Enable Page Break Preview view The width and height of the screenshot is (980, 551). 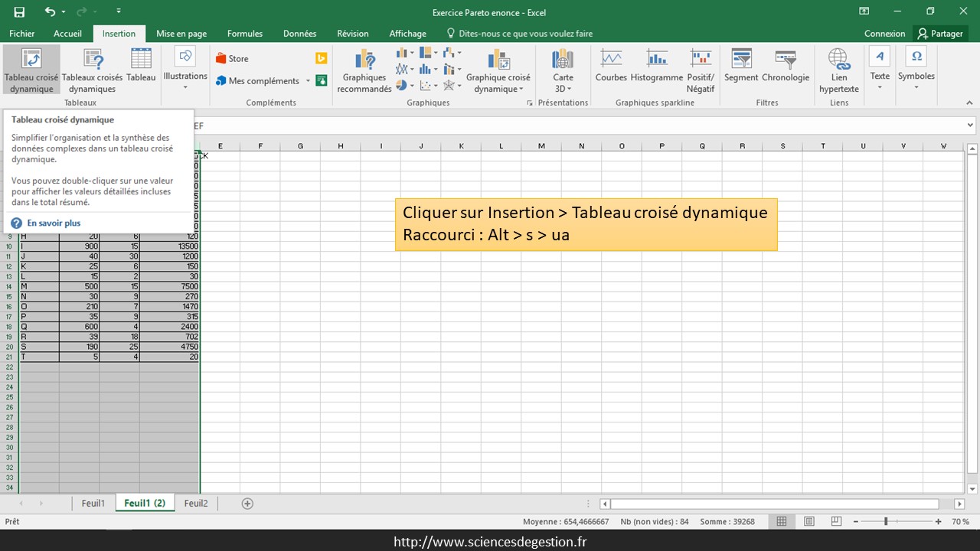(x=837, y=521)
